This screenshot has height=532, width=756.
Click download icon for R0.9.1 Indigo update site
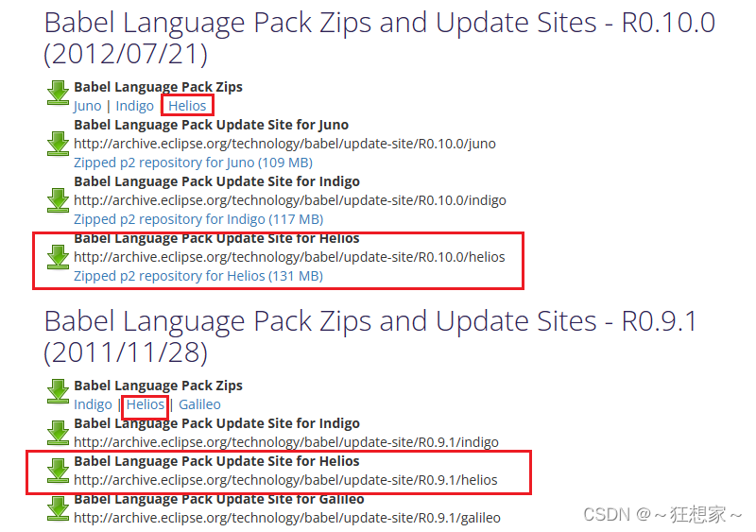(58, 432)
